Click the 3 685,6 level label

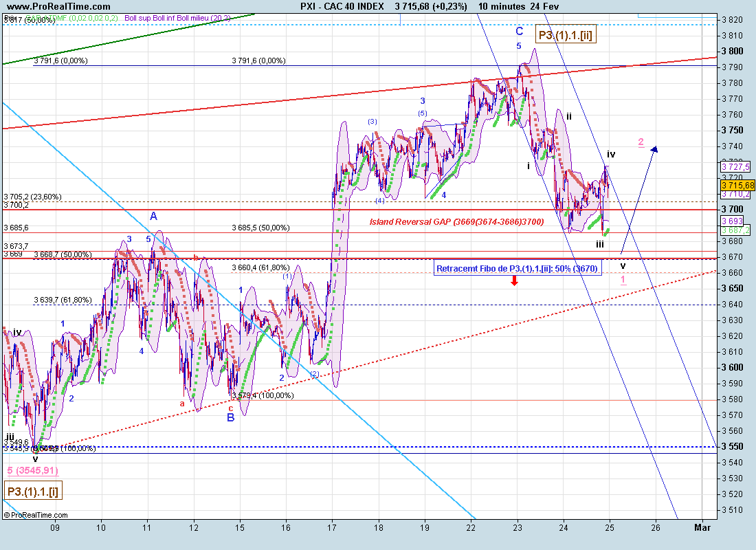tap(16, 228)
